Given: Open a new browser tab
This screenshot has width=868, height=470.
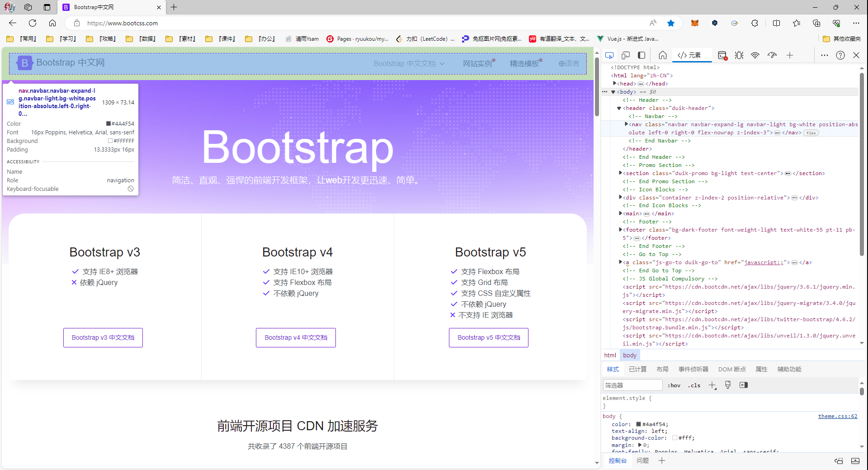Looking at the screenshot, I should (174, 7).
